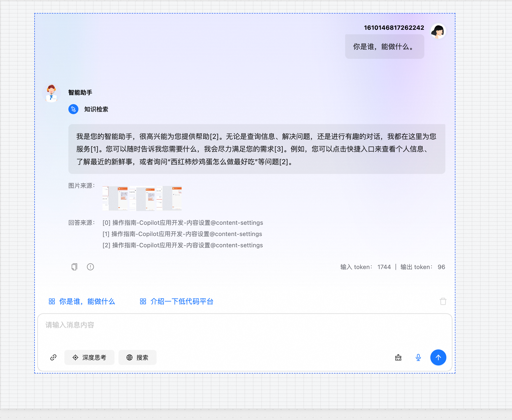
Task: Open the answer source reference [0]
Action: pyautogui.click(x=183, y=223)
